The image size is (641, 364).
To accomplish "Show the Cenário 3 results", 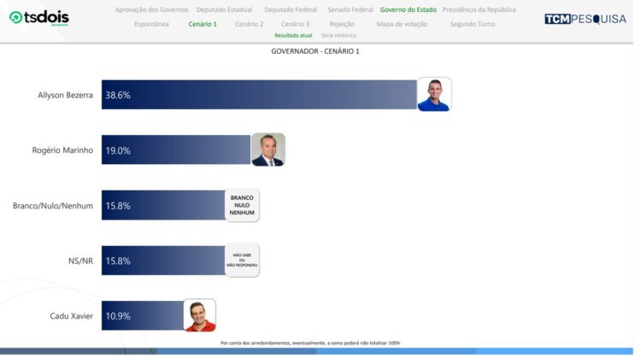I will click(x=295, y=24).
